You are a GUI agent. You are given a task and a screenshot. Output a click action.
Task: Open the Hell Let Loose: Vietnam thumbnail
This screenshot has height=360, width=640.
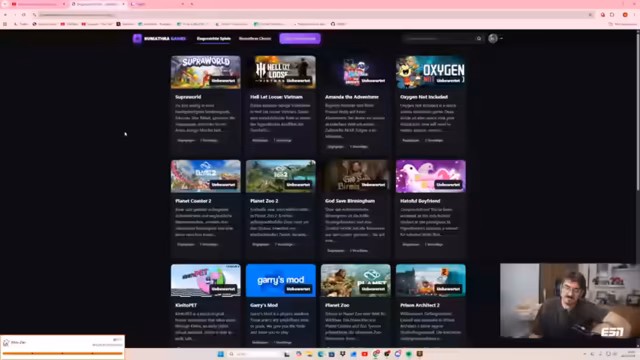[x=281, y=72]
